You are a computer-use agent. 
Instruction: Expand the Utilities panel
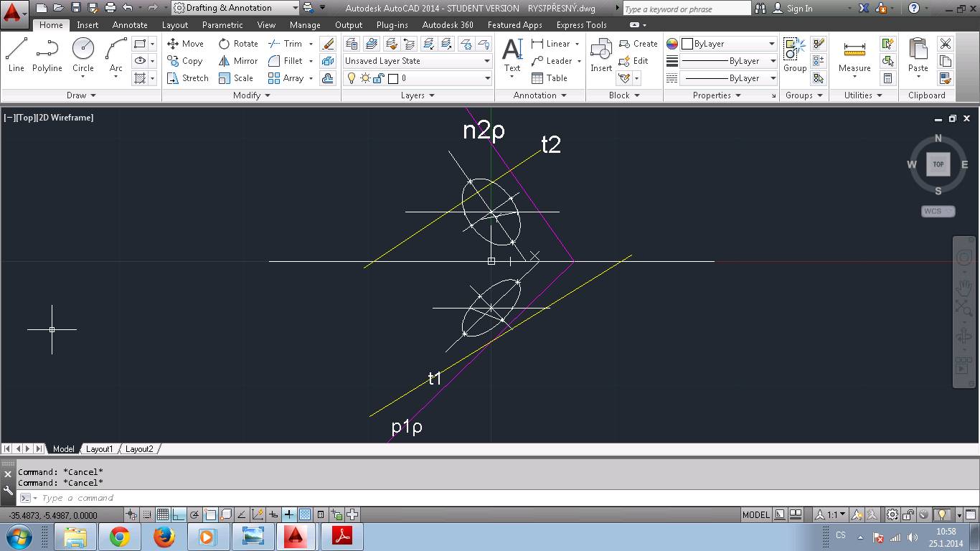point(863,95)
